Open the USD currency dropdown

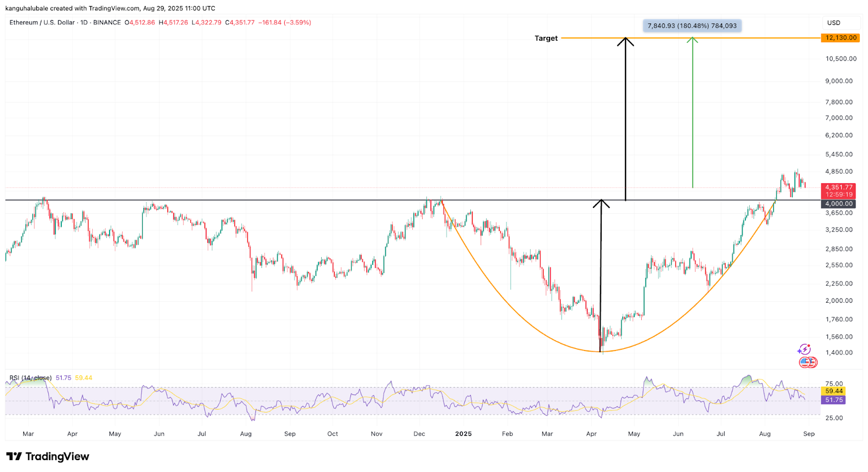[834, 23]
